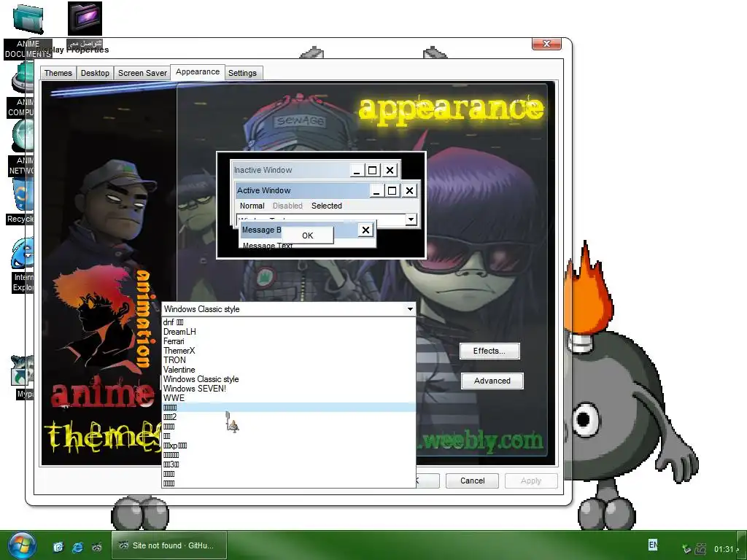Choose the list entry containing 'xp'
The width and height of the screenshot is (747, 560).
click(289, 446)
